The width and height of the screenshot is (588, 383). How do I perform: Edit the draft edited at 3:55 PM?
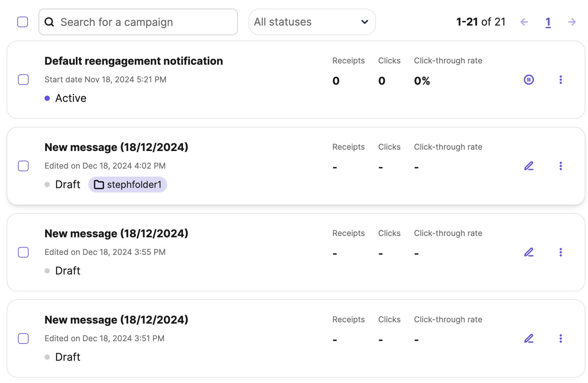pyautogui.click(x=529, y=252)
